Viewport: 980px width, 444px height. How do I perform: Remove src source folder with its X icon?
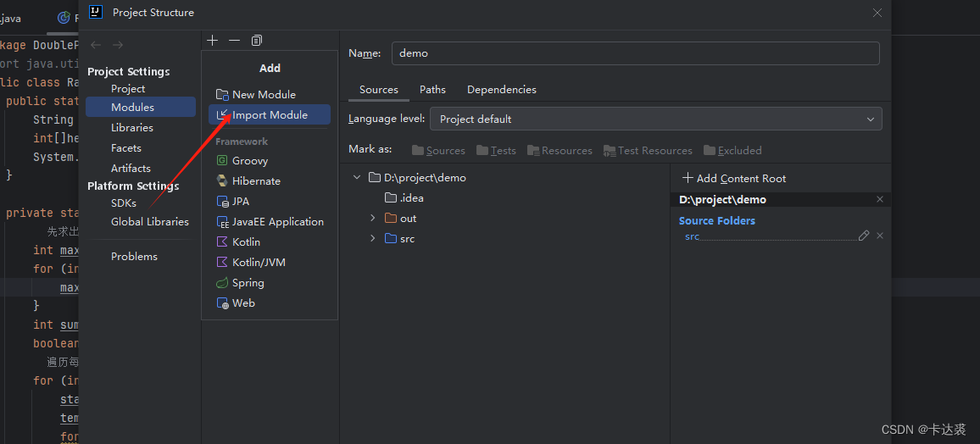point(880,236)
